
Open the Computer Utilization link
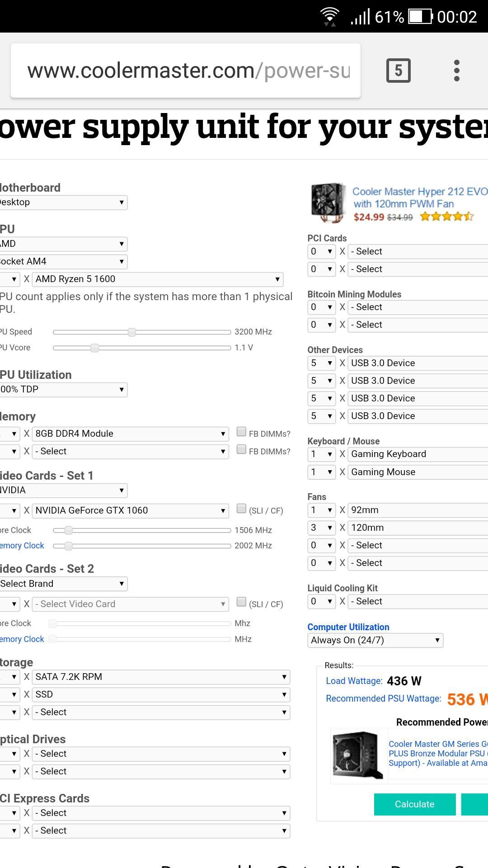pos(348,627)
